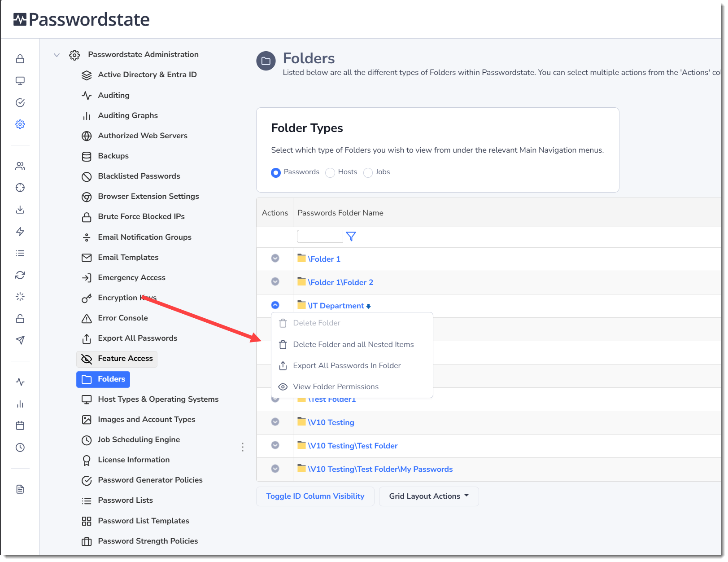Screen dimensions: 728x562
Task: Open Active Directory & Entra ID
Action: click(x=139, y=75)
